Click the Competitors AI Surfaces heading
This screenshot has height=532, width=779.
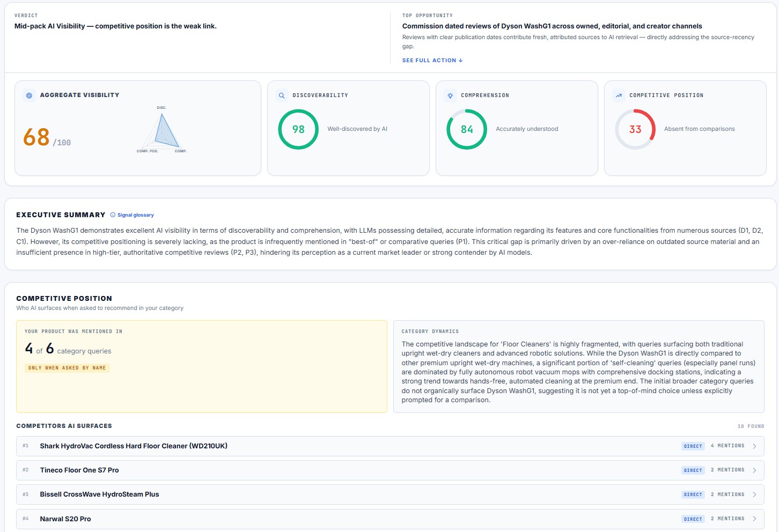click(64, 426)
